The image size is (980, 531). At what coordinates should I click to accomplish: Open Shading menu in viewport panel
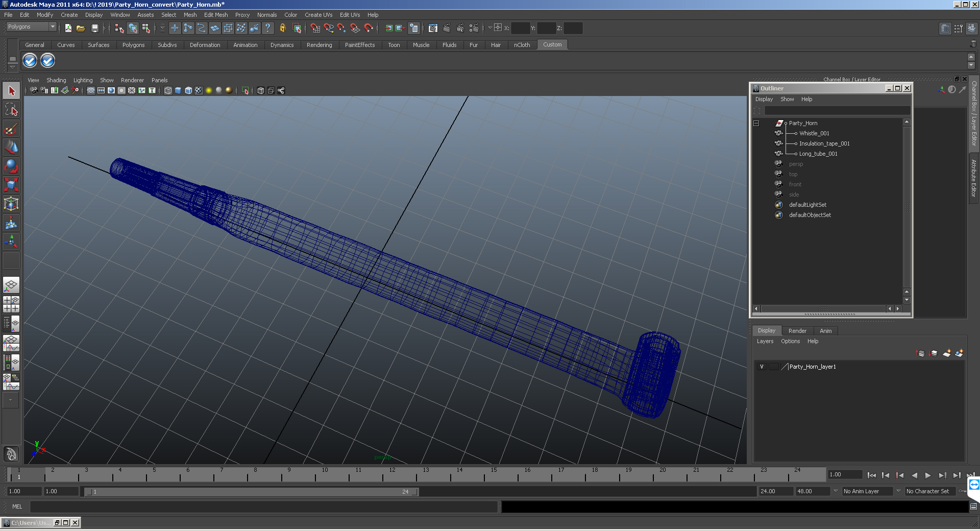pos(56,80)
